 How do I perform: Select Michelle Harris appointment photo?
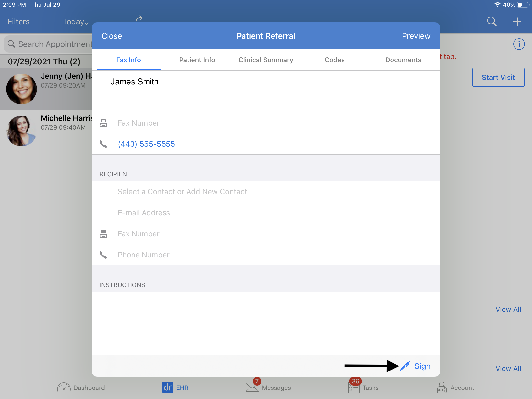(x=21, y=131)
